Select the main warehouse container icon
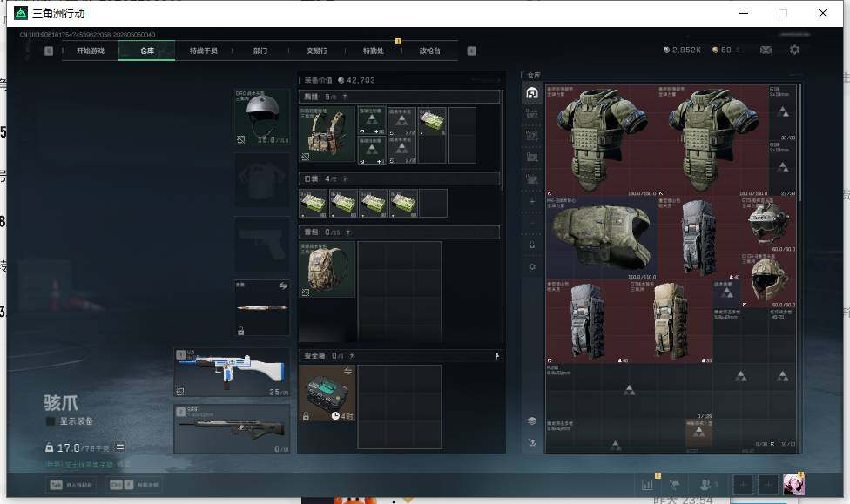The width and height of the screenshot is (850, 504). (x=532, y=92)
